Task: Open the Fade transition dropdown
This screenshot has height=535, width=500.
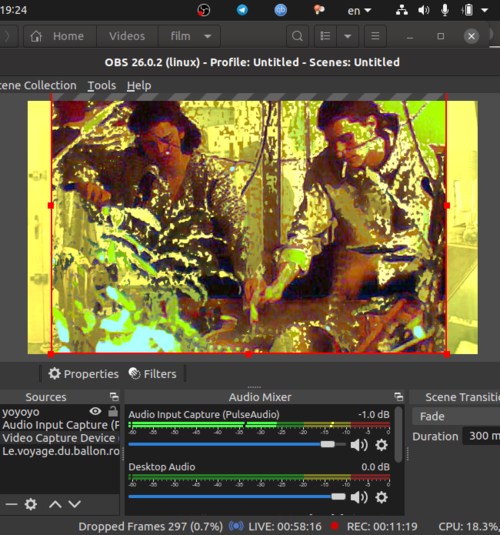Action: pyautogui.click(x=456, y=416)
